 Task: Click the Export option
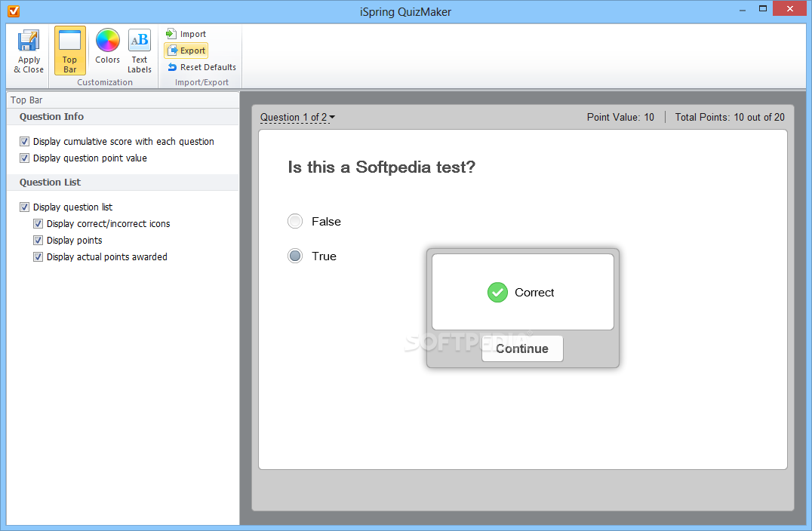[186, 51]
